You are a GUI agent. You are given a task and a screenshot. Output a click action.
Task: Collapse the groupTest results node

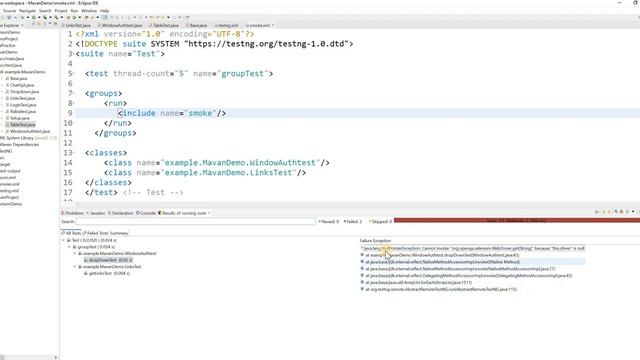(x=69, y=247)
